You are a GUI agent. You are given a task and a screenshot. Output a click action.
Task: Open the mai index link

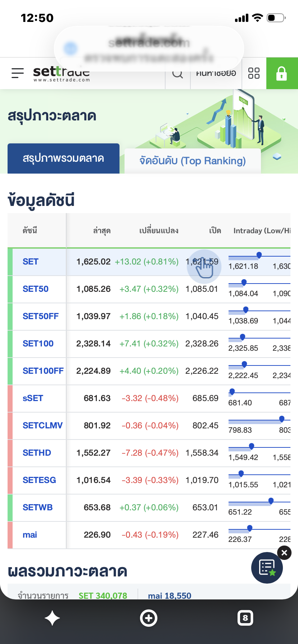click(x=30, y=535)
